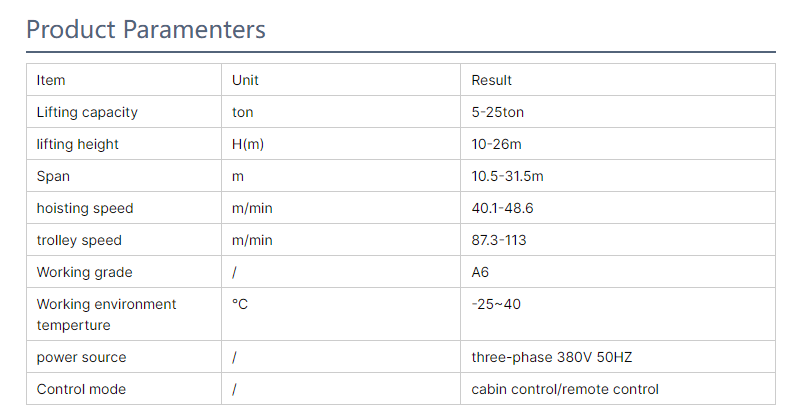The width and height of the screenshot is (811, 412).
Task: Click the Unit column header
Action: (245, 80)
